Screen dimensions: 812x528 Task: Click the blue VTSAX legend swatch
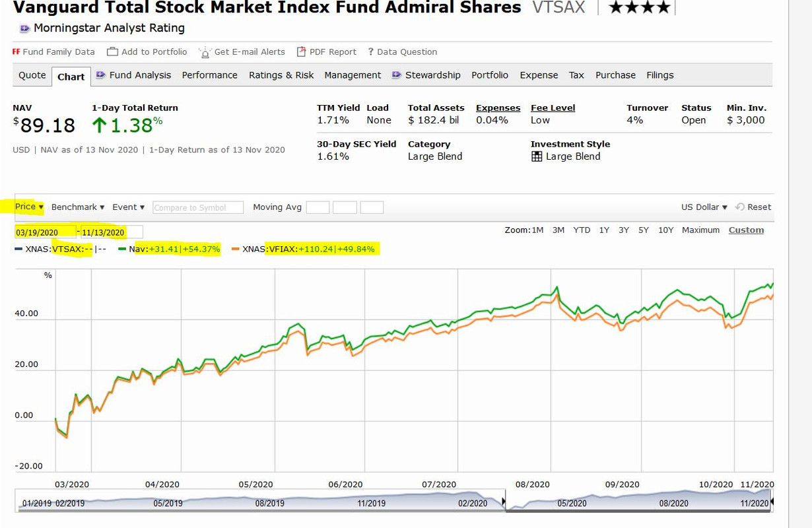pyautogui.click(x=18, y=249)
